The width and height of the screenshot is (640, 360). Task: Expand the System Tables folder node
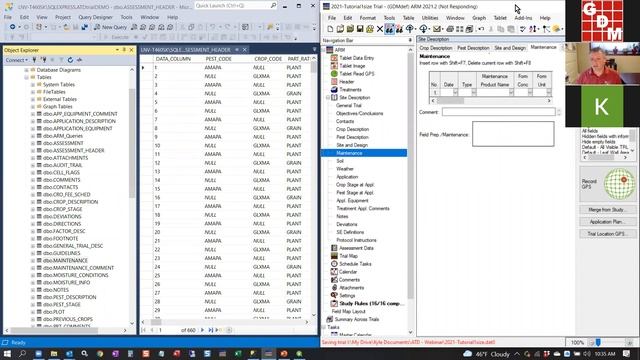tap(33, 84)
